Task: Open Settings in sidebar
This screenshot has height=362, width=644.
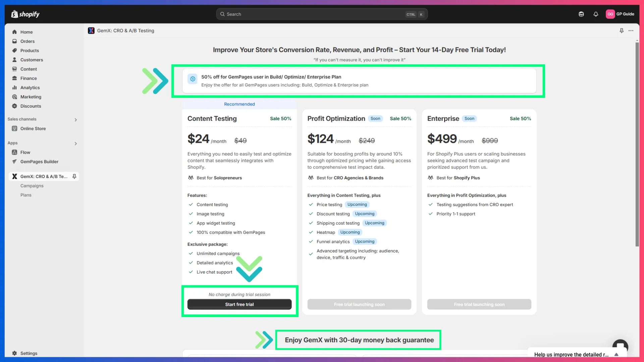Action: coord(29,353)
